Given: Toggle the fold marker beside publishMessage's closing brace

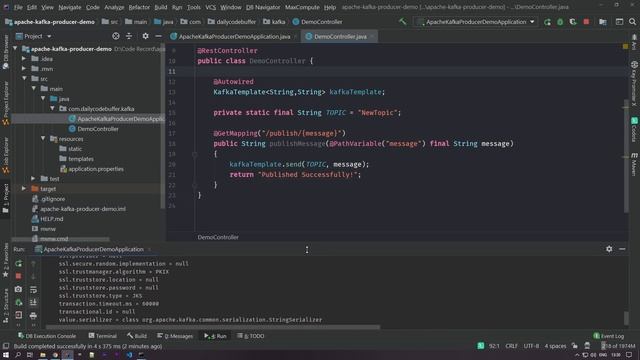Looking at the screenshot, I should [x=195, y=185].
